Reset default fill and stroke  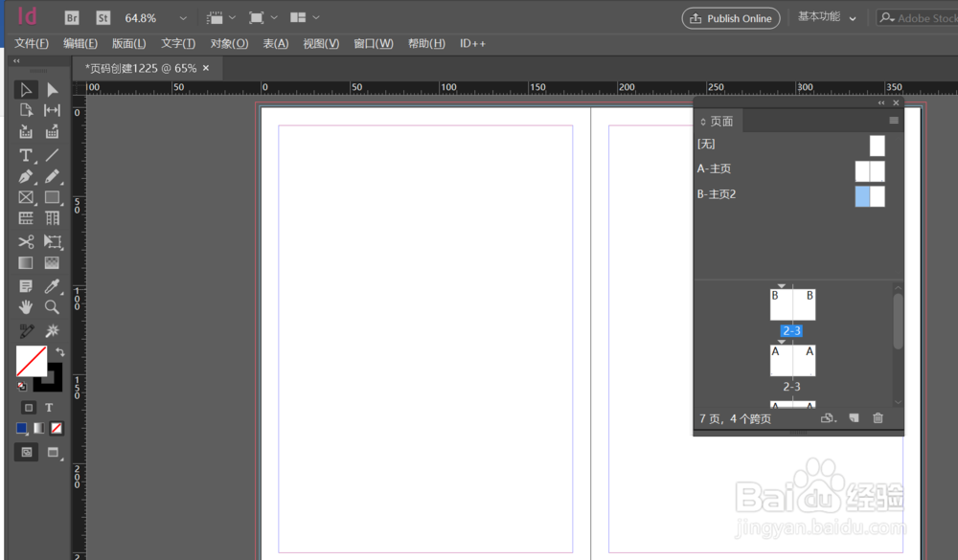[21, 386]
